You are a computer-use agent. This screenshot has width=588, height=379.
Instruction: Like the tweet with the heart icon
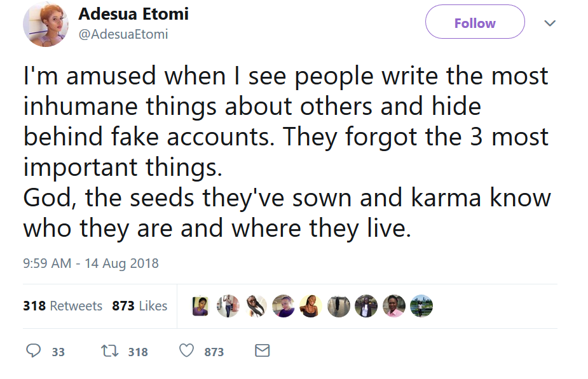click(x=186, y=350)
